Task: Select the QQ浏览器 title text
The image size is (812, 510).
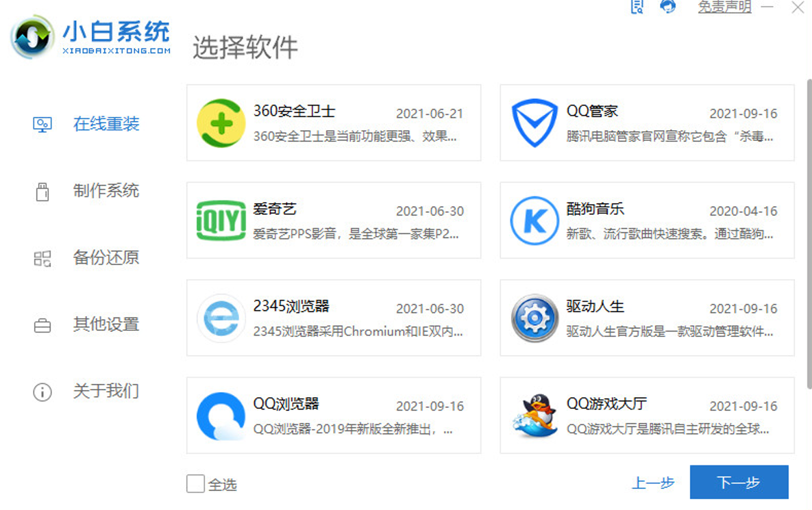Action: (286, 403)
